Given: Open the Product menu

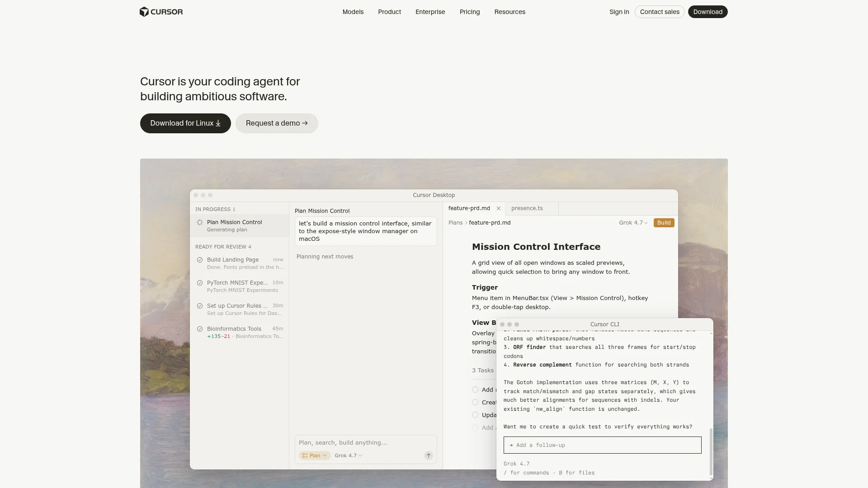Looking at the screenshot, I should (389, 12).
